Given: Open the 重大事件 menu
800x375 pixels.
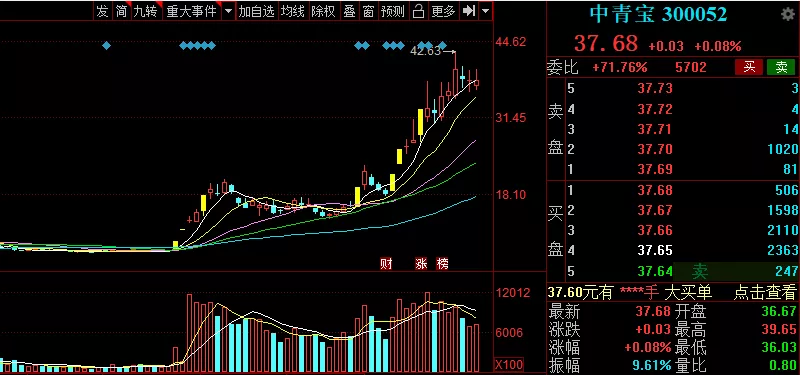Looking at the screenshot, I should [x=192, y=11].
